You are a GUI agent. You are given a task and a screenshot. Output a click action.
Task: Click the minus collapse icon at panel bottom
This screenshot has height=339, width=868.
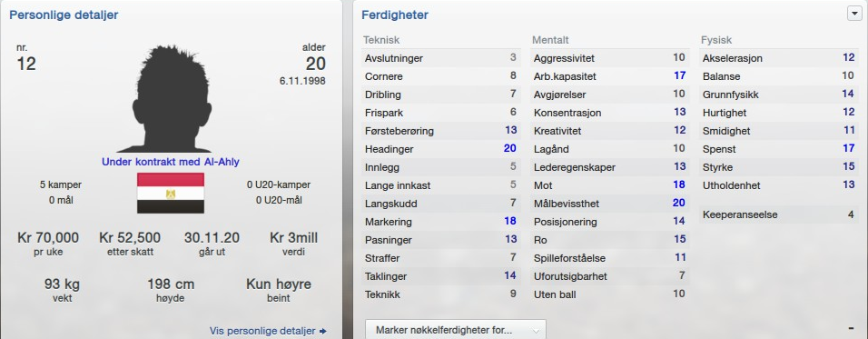850,328
